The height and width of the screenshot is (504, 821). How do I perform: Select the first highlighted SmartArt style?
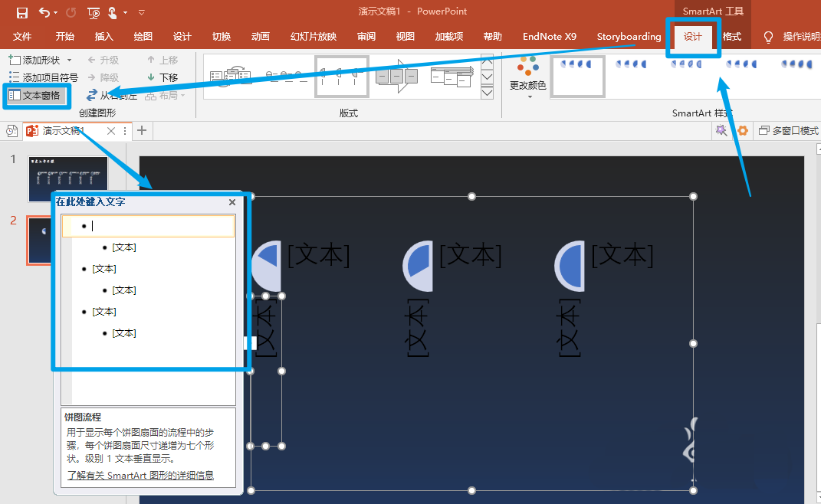click(x=578, y=77)
